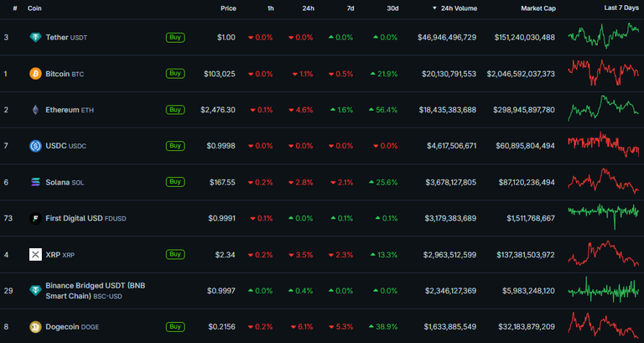Viewport: 644px width, 343px height.
Task: Click Dogecoin 24h change 6.1%
Action: pyautogui.click(x=302, y=327)
